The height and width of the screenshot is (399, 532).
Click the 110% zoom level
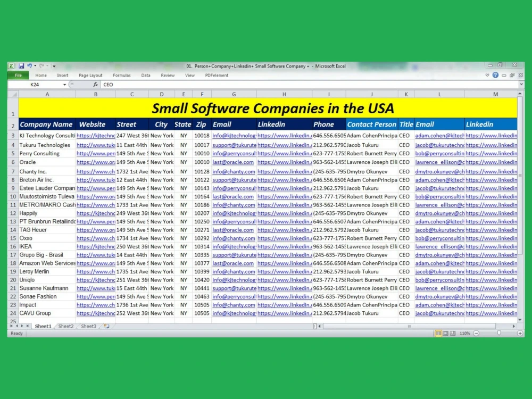pyautogui.click(x=464, y=334)
